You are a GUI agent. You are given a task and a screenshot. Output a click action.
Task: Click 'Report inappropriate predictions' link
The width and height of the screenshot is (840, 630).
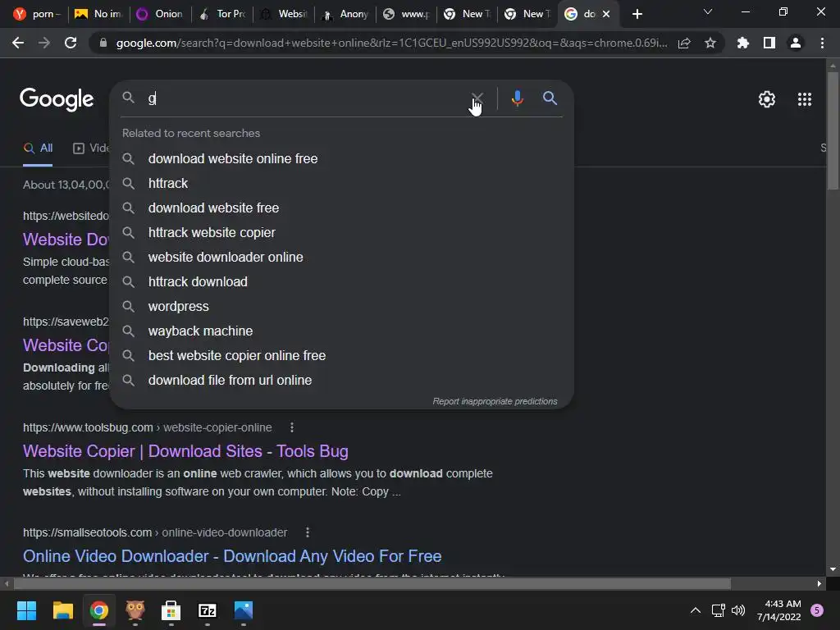[495, 401]
